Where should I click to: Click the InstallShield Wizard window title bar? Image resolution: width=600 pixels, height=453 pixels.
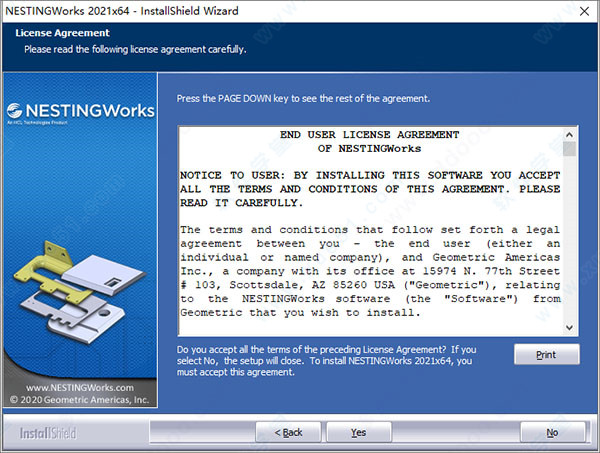(x=150, y=11)
